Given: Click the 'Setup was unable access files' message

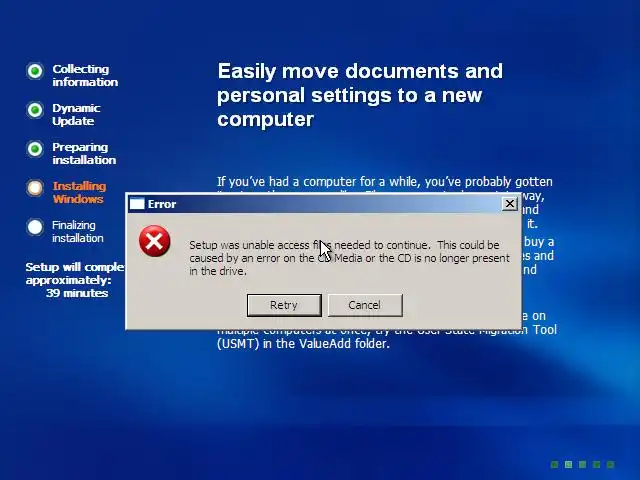Looking at the screenshot, I should (x=349, y=258).
